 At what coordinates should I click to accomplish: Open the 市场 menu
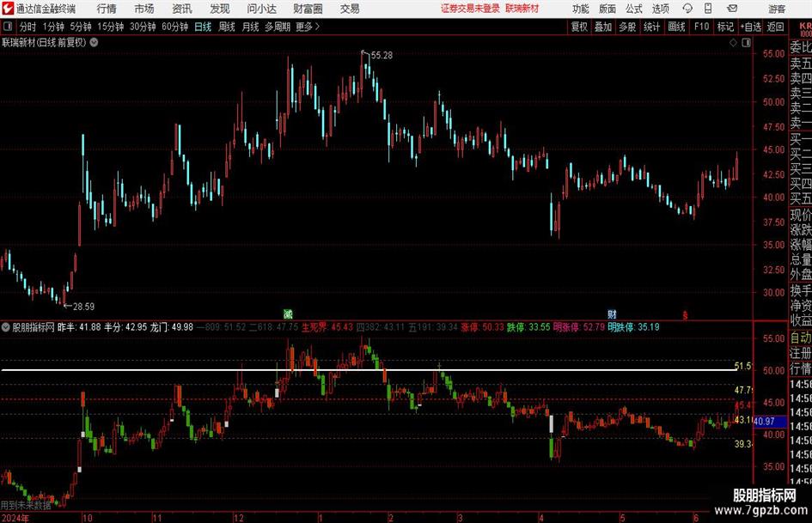click(x=144, y=9)
